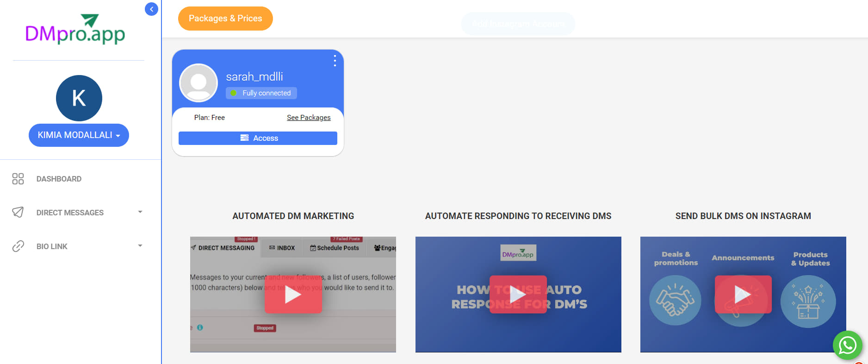
Task: Play the Auto Response for DM's video
Action: pyautogui.click(x=518, y=295)
